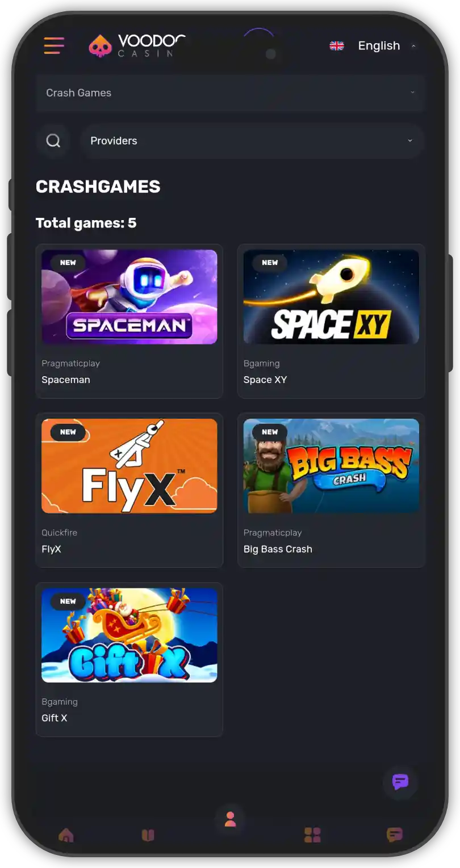Click the UK flag icon
460x868 pixels.
[x=337, y=46]
